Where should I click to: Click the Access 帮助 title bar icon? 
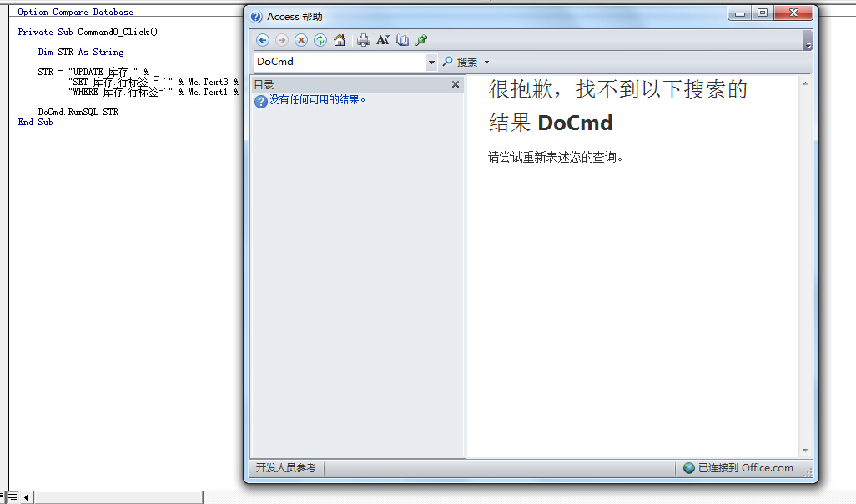click(256, 17)
